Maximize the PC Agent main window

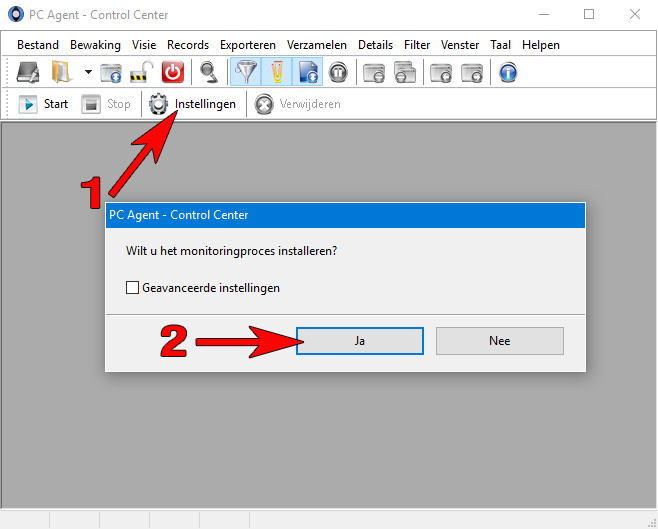point(589,14)
